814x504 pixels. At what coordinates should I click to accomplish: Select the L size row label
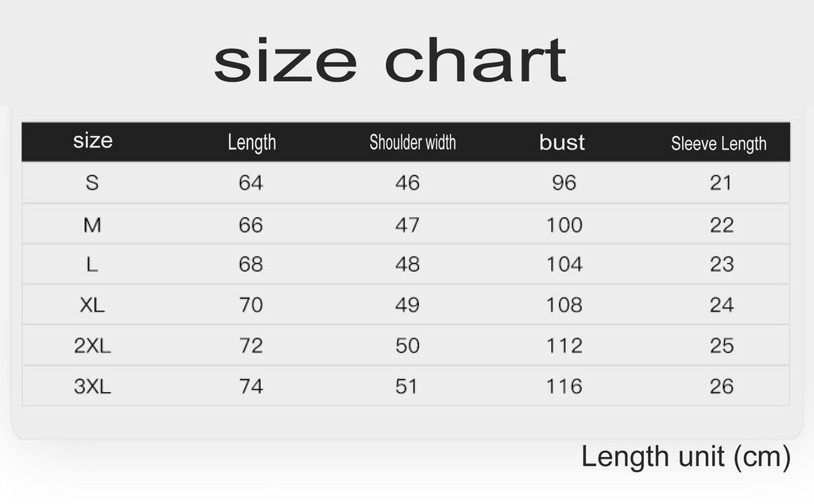[92, 265]
